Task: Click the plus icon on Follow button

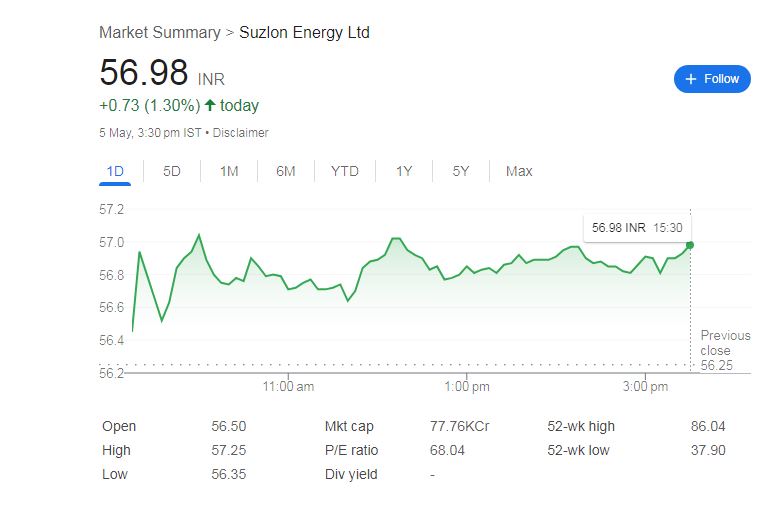Action: (x=690, y=79)
